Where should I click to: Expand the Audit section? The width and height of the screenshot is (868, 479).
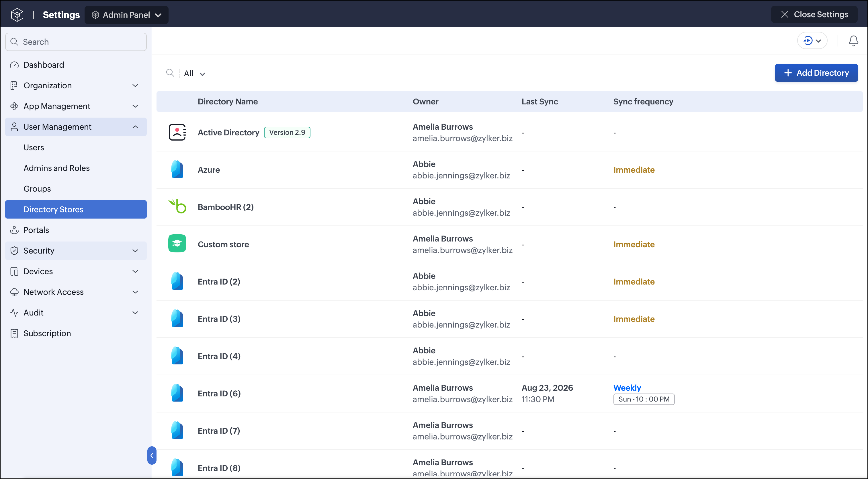coord(76,312)
